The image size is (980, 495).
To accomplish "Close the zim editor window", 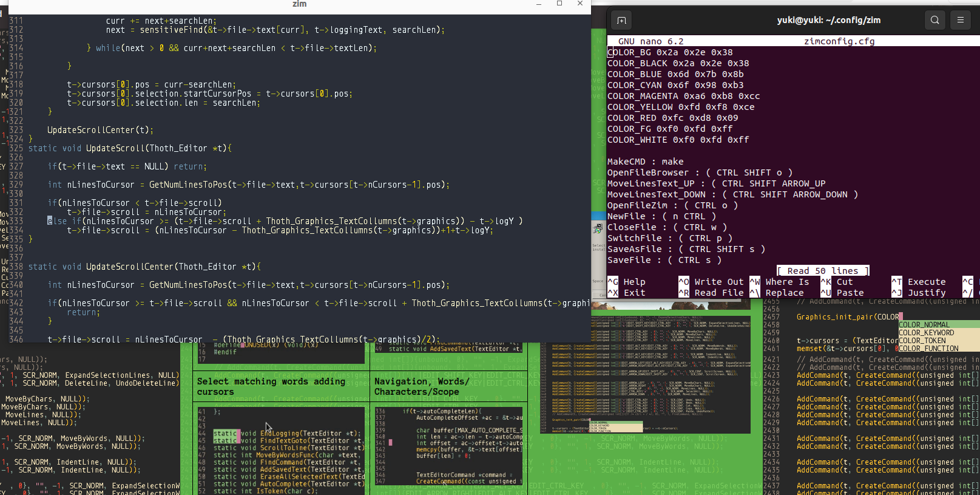I will click(x=580, y=4).
